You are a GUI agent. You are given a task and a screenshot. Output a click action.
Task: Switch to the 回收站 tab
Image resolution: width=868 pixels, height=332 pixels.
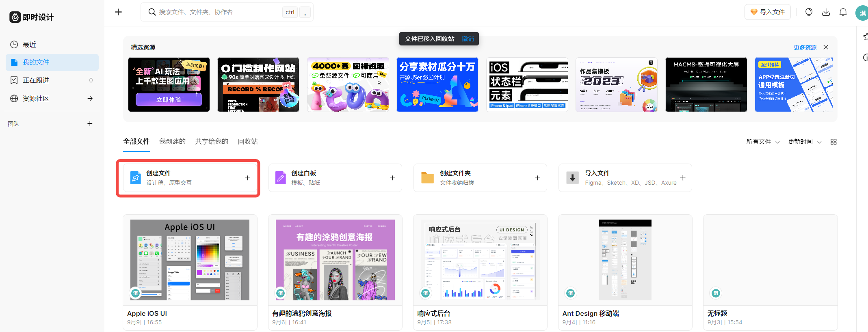(248, 141)
